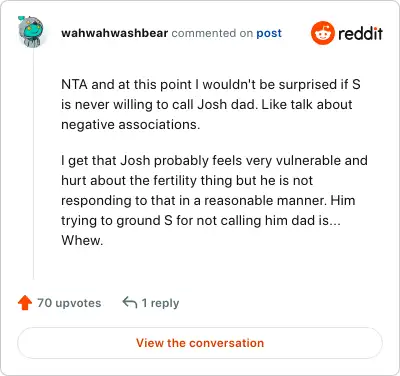Image resolution: width=400 pixels, height=376 pixels.
Task: Open the wahwahwashbear username profile
Action: [114, 33]
